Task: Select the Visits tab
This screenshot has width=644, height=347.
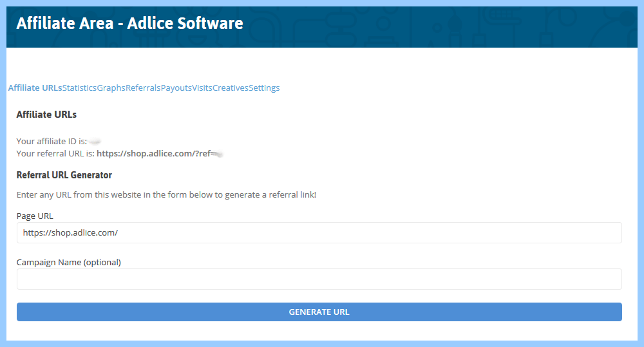Action: (202, 88)
